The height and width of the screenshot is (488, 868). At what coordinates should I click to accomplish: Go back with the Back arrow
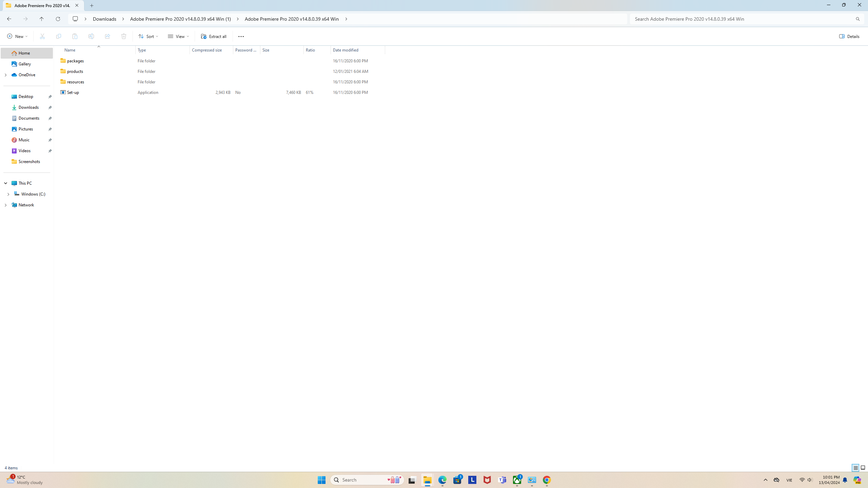pyautogui.click(x=9, y=19)
